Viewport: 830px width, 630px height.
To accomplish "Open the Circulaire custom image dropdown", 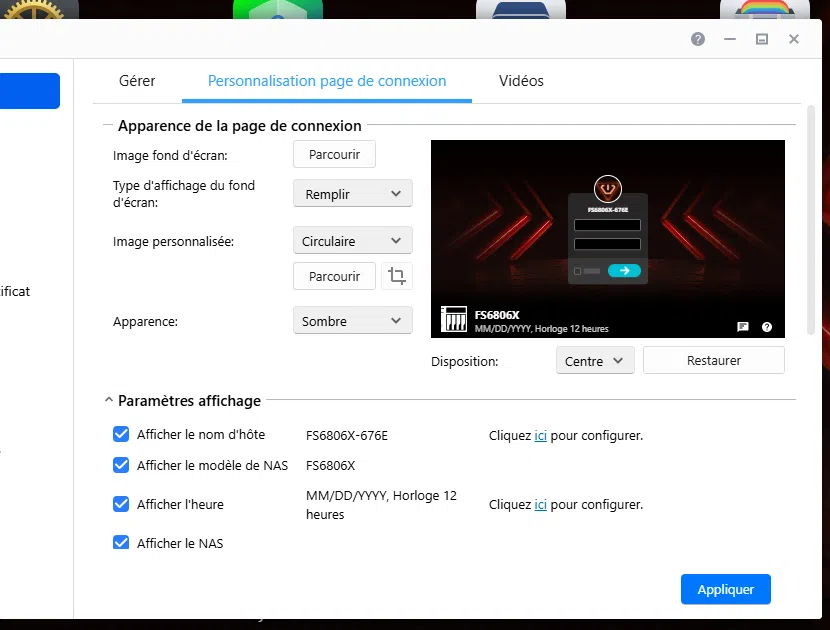I will tap(353, 241).
